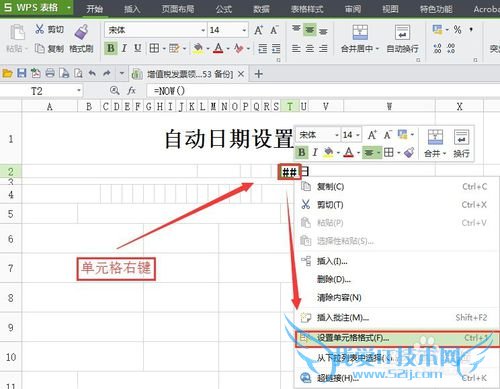Align text right in ribbon
Screen dimensions: 500x389
click(x=323, y=49)
